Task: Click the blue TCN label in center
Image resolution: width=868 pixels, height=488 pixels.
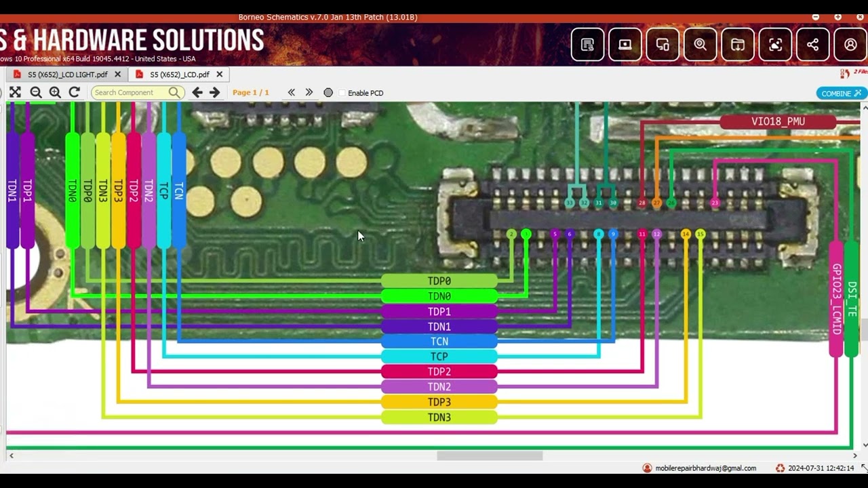Action: point(439,342)
